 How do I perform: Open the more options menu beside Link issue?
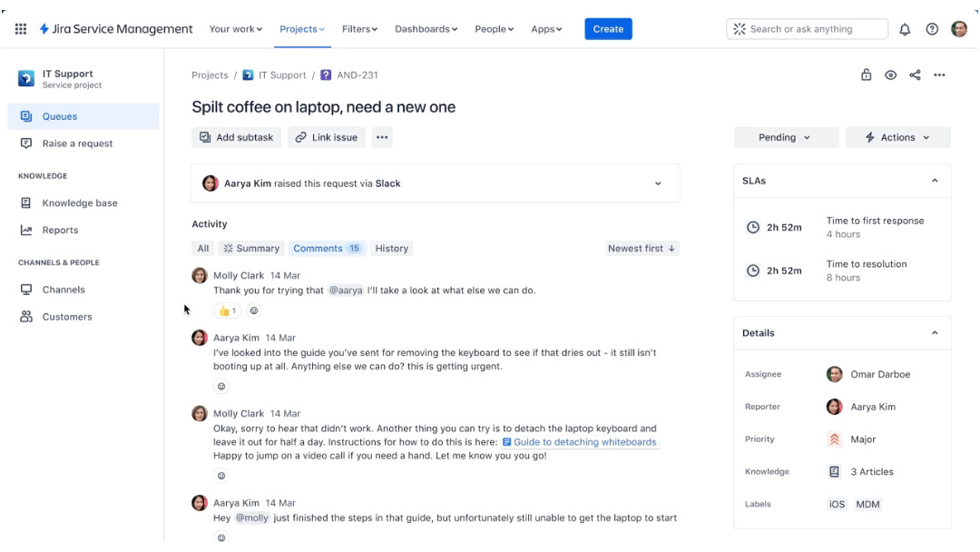[x=382, y=137]
